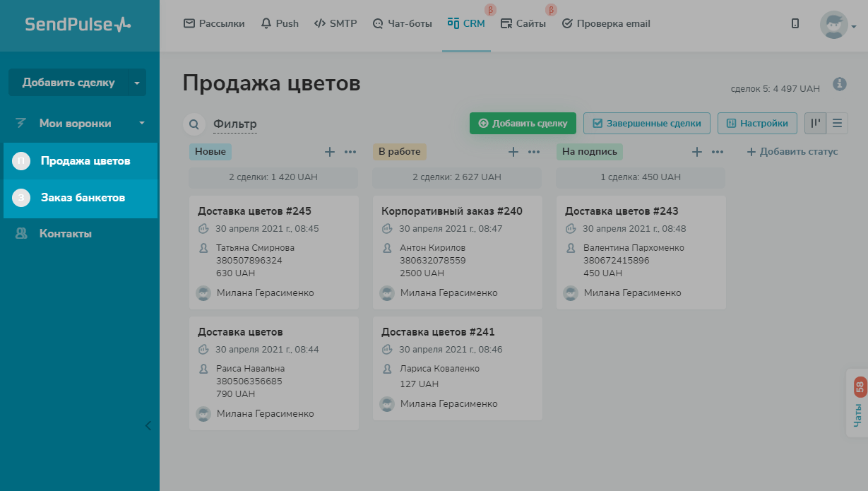Viewport: 868px width, 491px height.
Task: Open three-dots menu of Новые column
Action: (x=350, y=152)
